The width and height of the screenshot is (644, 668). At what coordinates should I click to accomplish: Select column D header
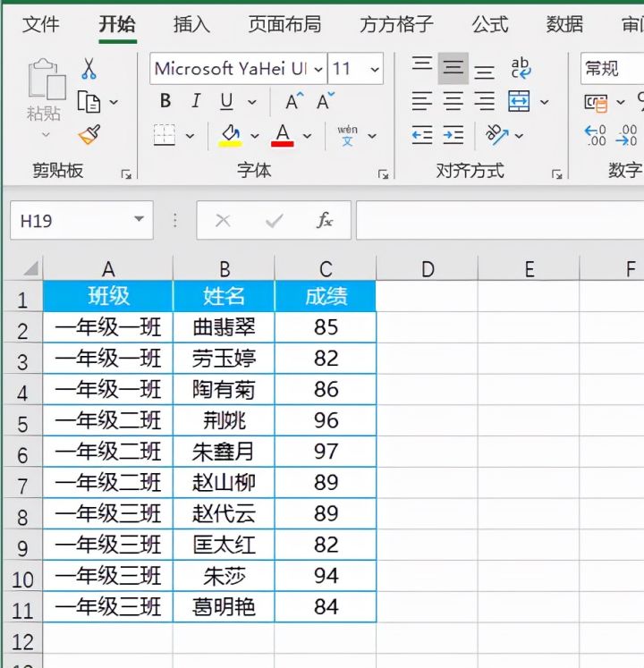pyautogui.click(x=428, y=269)
